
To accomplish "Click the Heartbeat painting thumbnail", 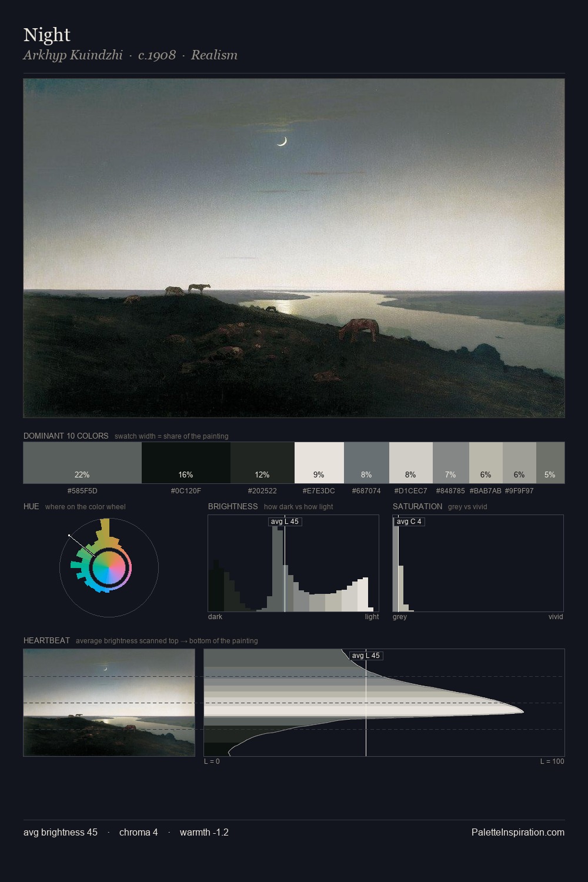I will pos(109,703).
